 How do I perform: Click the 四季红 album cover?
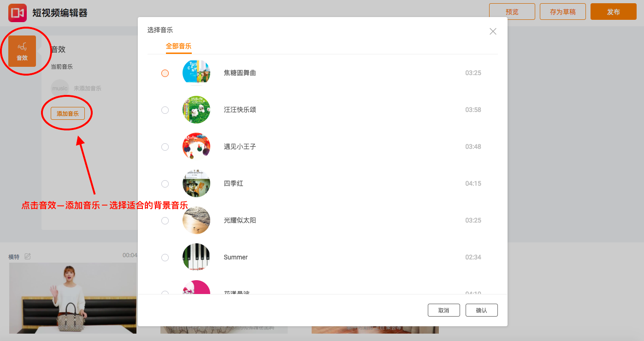pos(196,183)
